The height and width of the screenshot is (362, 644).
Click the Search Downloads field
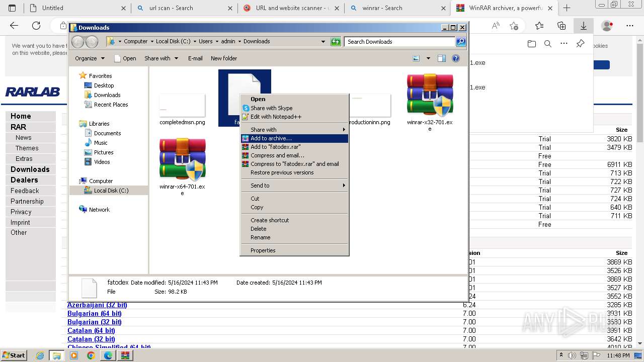pyautogui.click(x=400, y=42)
